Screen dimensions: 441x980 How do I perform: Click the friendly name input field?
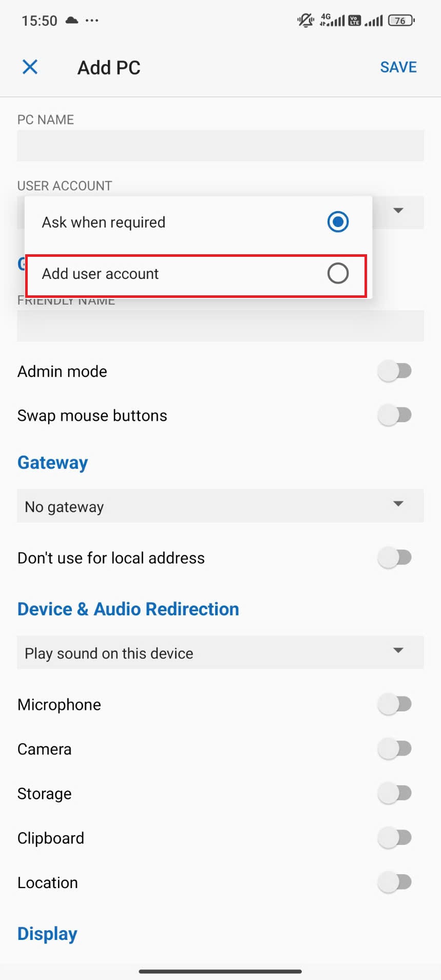pyautogui.click(x=220, y=326)
